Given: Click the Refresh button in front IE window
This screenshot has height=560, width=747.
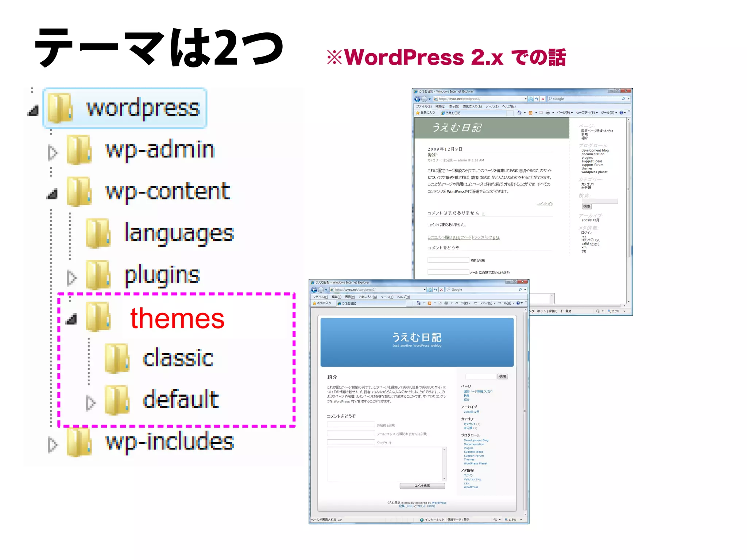Looking at the screenshot, I should pos(436,290).
